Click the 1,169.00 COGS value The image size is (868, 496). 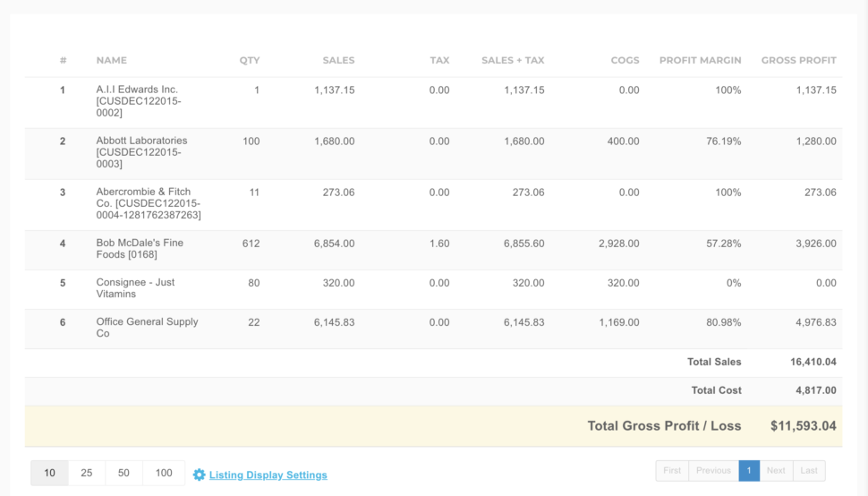point(619,322)
